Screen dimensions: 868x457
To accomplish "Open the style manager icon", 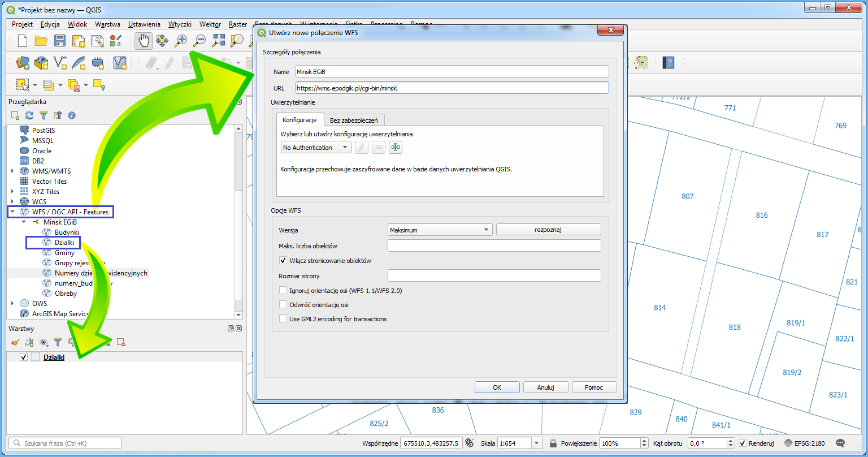I will point(116,41).
